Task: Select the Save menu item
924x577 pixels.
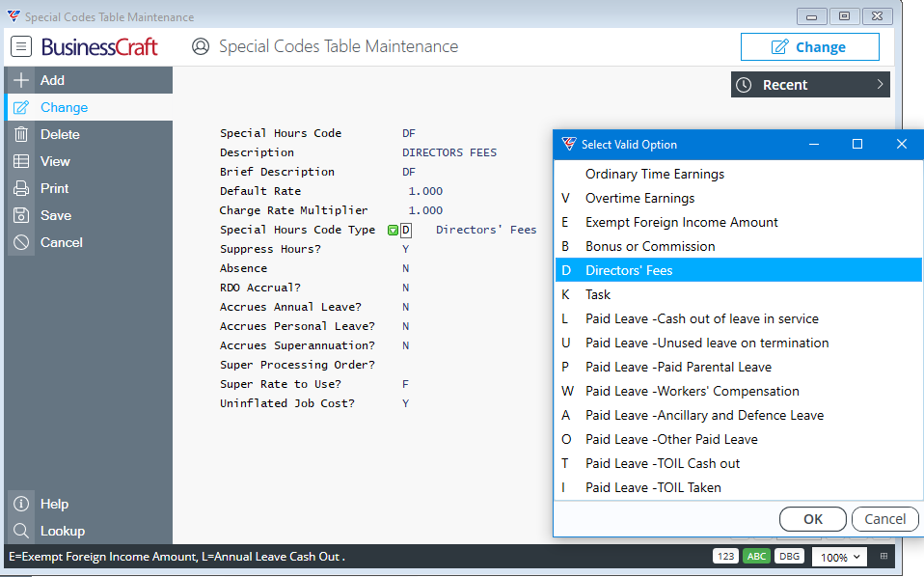Action: [89, 215]
